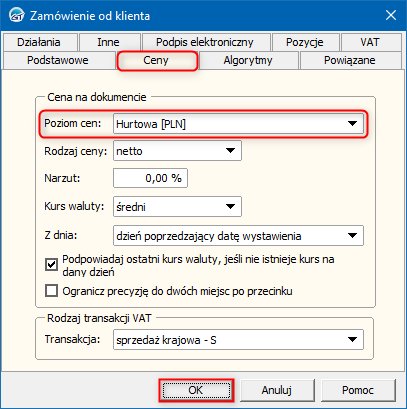The image size is (407, 409).
Task: Open the Z dnia date option dropdown
Action: (x=238, y=236)
